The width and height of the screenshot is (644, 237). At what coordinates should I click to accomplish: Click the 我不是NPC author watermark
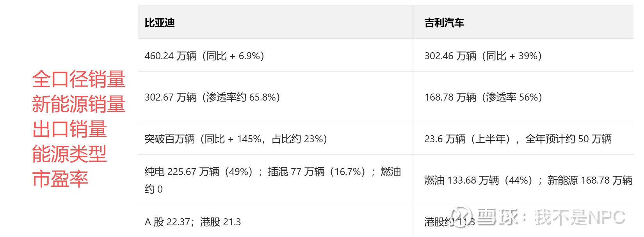580,217
